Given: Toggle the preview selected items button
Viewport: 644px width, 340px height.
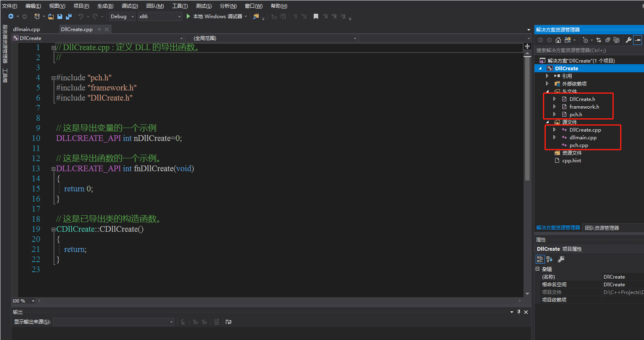Looking at the screenshot, I should pos(638,40).
